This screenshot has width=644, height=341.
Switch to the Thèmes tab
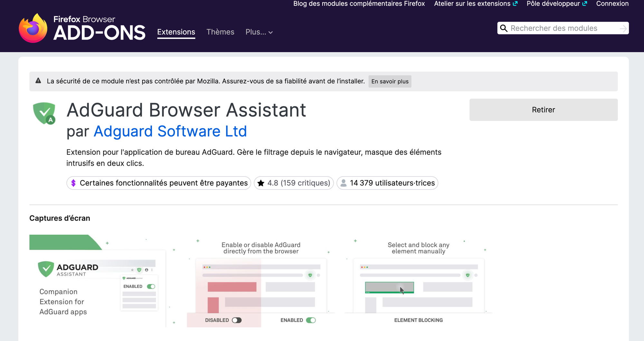point(220,32)
